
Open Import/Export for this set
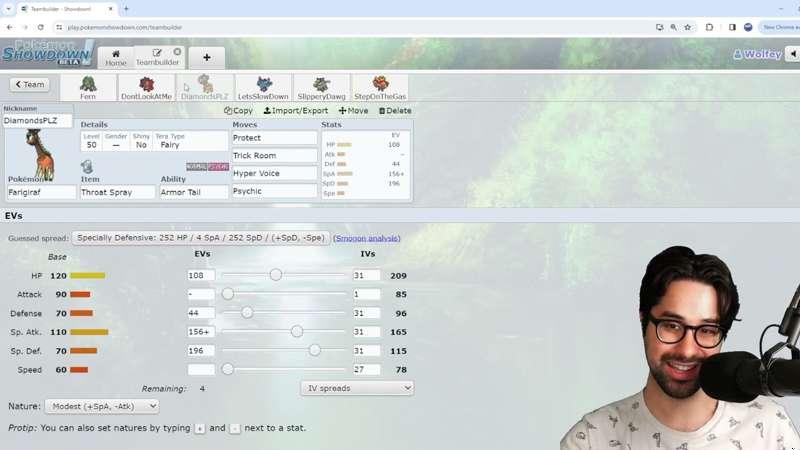(295, 110)
